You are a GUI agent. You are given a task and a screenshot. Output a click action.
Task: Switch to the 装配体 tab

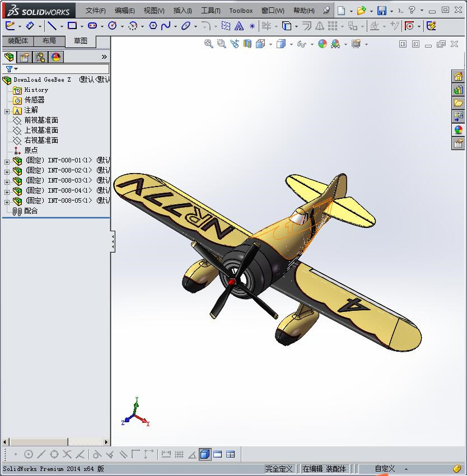tap(18, 41)
